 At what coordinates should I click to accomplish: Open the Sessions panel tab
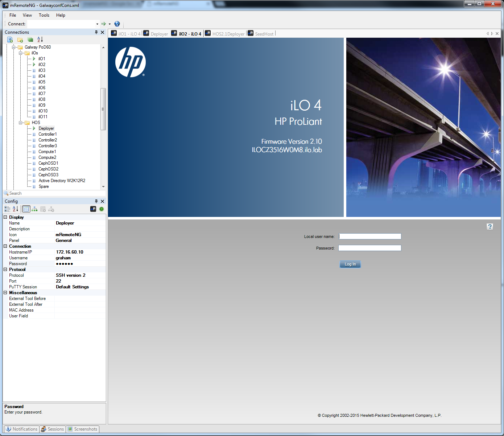53,429
